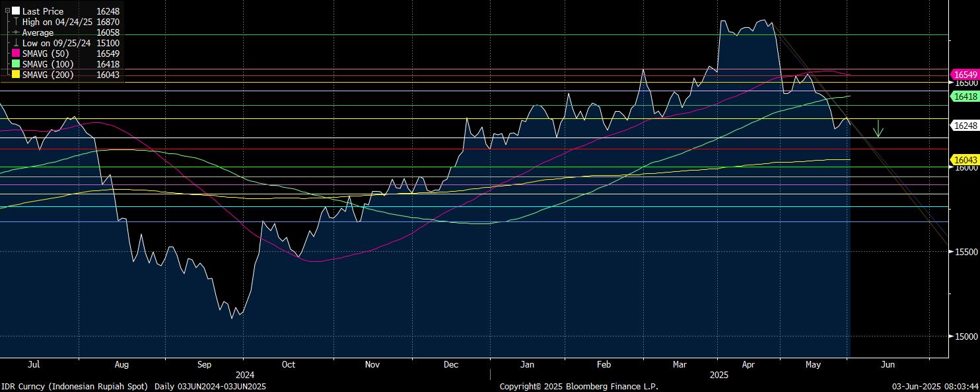
Task: Click the Average marker icon in legend
Action: (x=16, y=32)
